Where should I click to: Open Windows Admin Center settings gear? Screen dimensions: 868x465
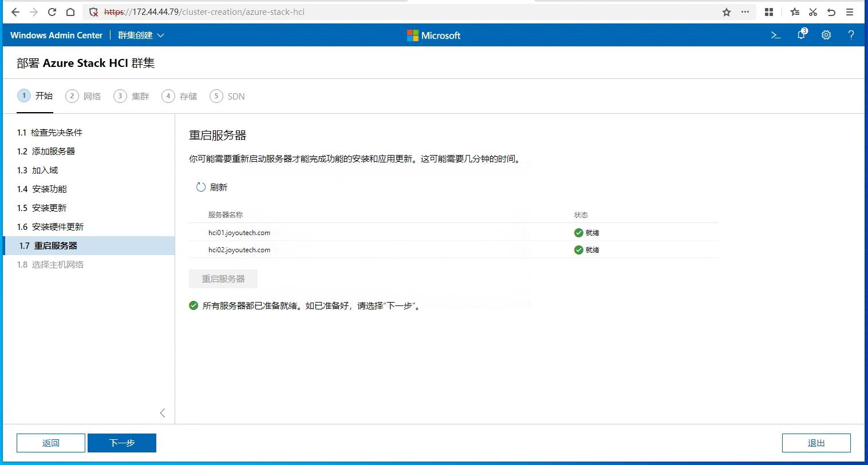[826, 35]
